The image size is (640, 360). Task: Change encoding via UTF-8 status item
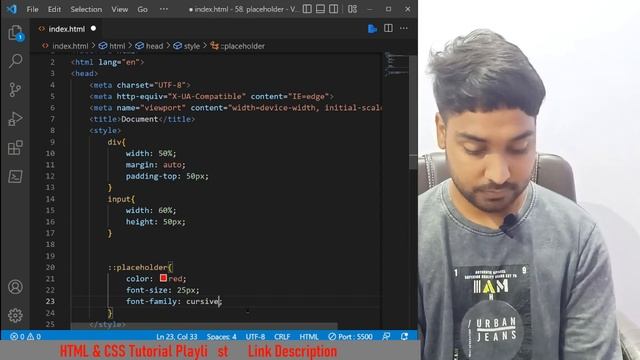(x=255, y=336)
